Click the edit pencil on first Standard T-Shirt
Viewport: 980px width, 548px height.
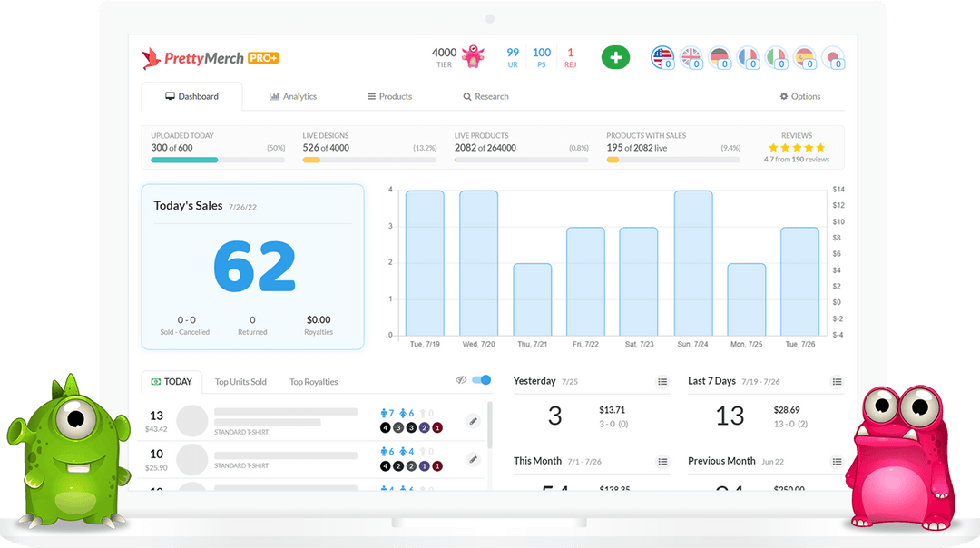(473, 421)
